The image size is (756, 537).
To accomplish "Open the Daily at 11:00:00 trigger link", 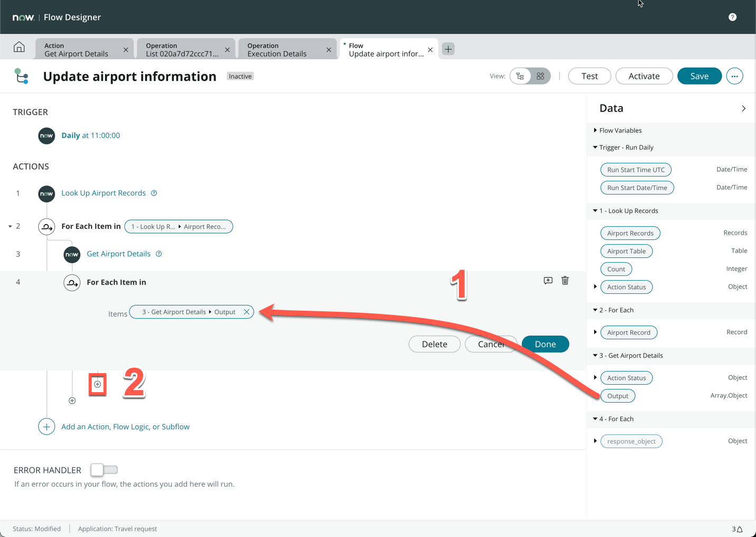I will [x=90, y=135].
